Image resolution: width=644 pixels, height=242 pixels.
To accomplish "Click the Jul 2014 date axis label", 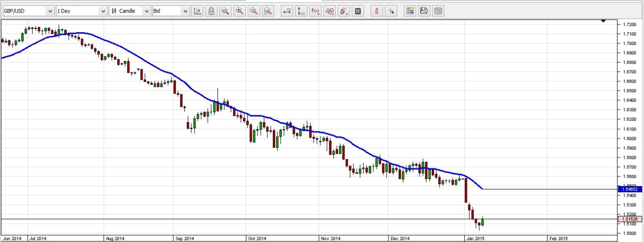I will click(x=38, y=238).
